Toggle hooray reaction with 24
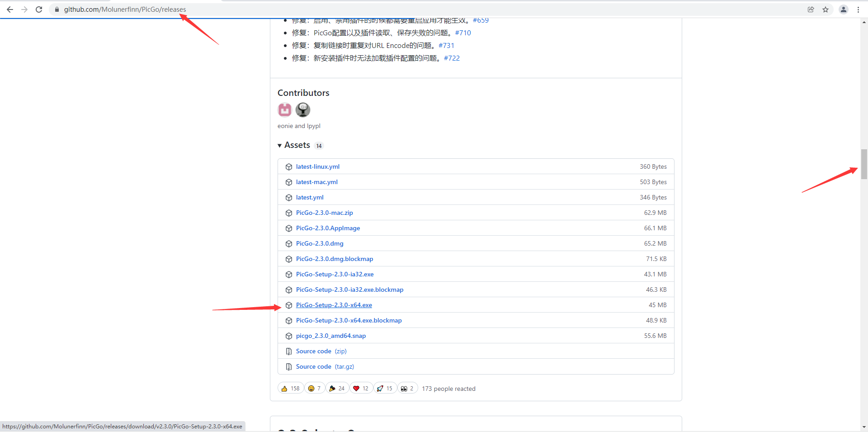The image size is (868, 432). tap(337, 389)
